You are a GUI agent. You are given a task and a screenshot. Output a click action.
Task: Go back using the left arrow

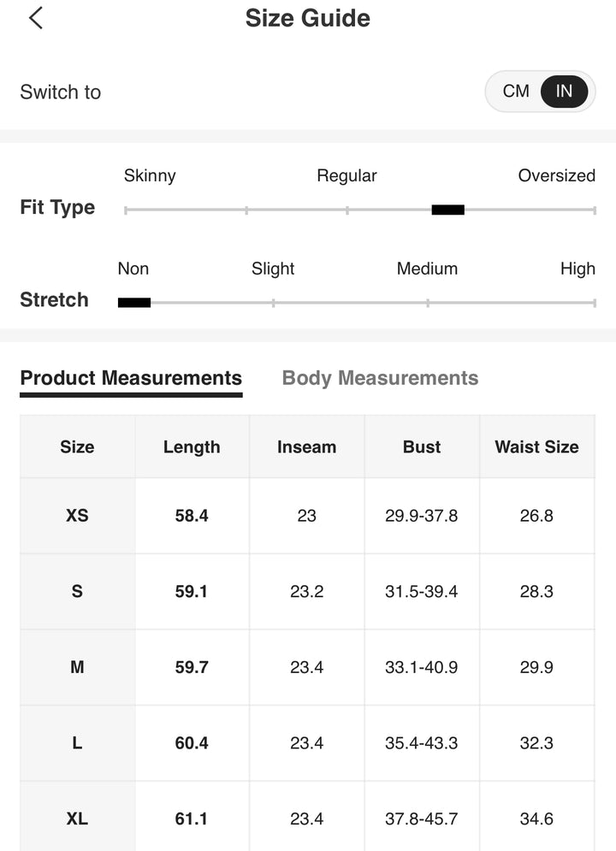[x=35, y=18]
